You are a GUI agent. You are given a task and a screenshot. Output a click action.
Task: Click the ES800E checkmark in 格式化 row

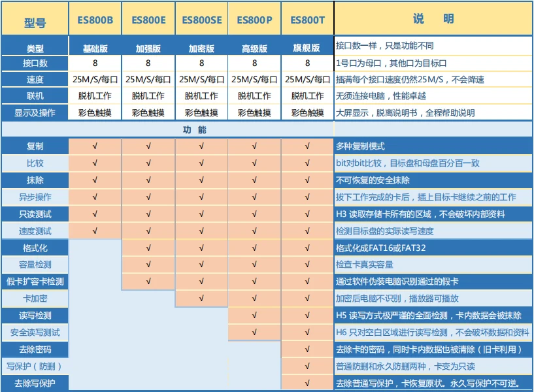pyautogui.click(x=148, y=248)
